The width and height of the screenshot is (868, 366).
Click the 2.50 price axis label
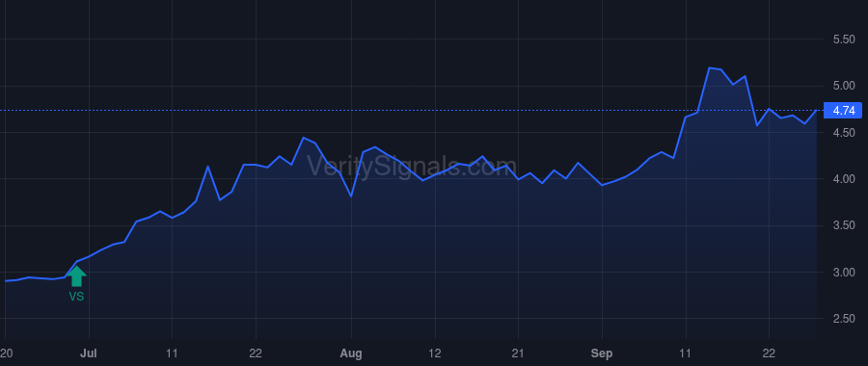[844, 319]
